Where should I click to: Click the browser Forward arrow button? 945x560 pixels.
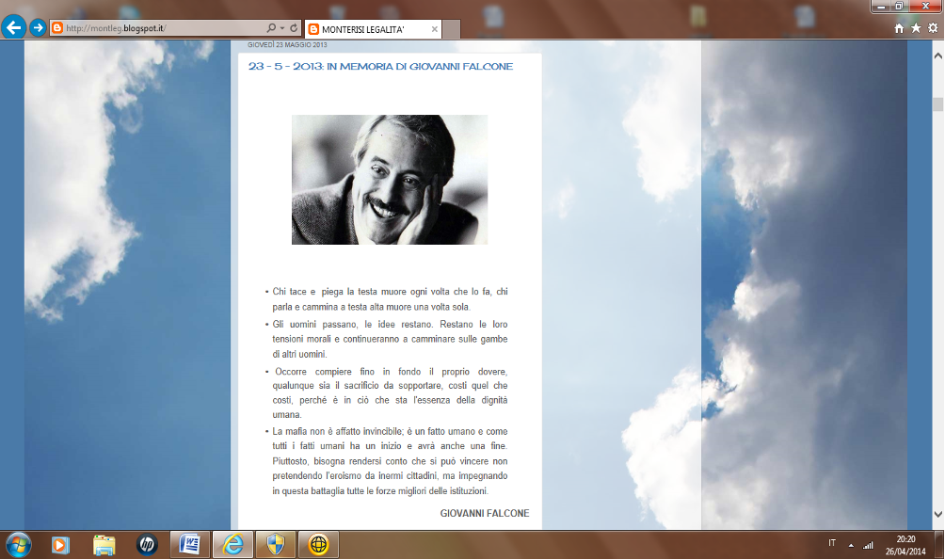coord(38,27)
